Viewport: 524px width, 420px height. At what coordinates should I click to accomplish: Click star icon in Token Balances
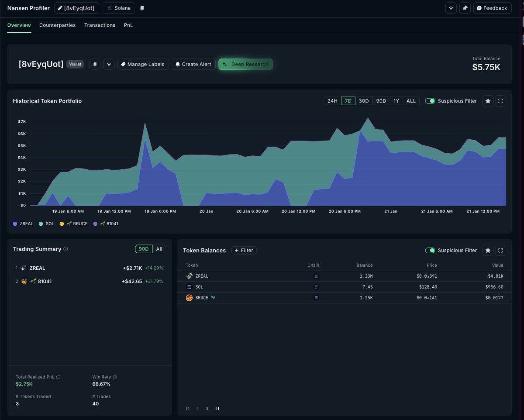[488, 250]
